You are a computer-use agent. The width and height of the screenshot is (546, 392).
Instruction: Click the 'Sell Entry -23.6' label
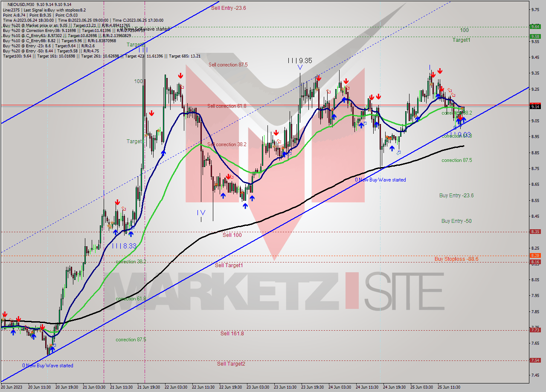pos(228,8)
